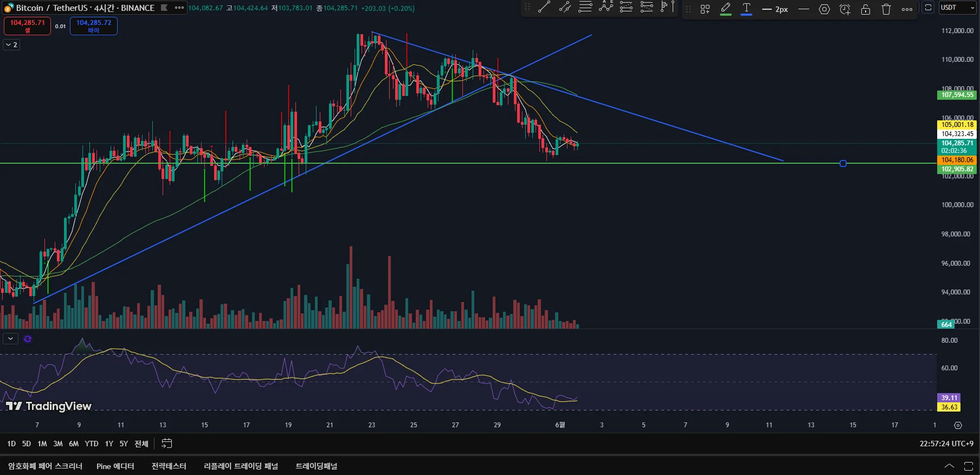The image size is (980, 475).
Task: Click the Bitcoin symbol logo
Action: [9, 8]
